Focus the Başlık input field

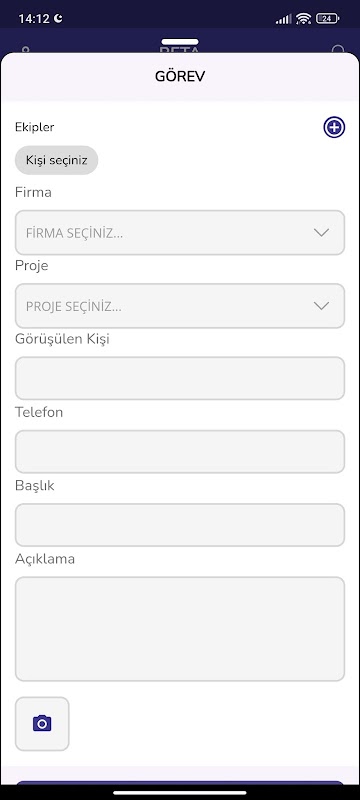[180, 525]
